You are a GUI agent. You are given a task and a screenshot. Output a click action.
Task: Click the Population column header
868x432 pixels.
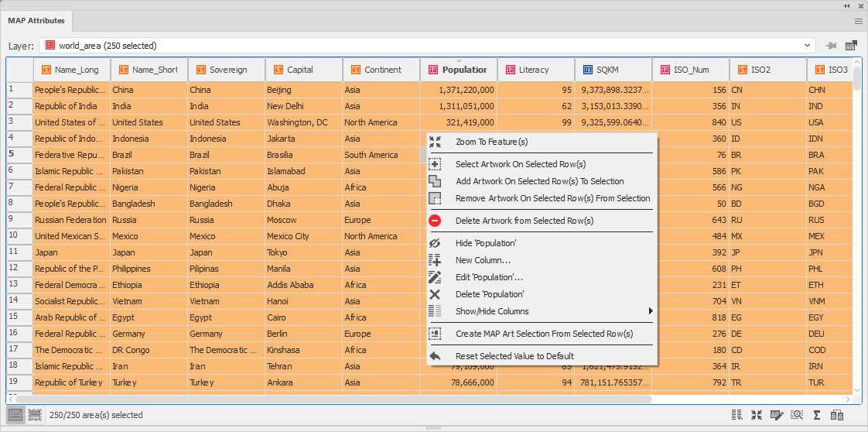(459, 70)
